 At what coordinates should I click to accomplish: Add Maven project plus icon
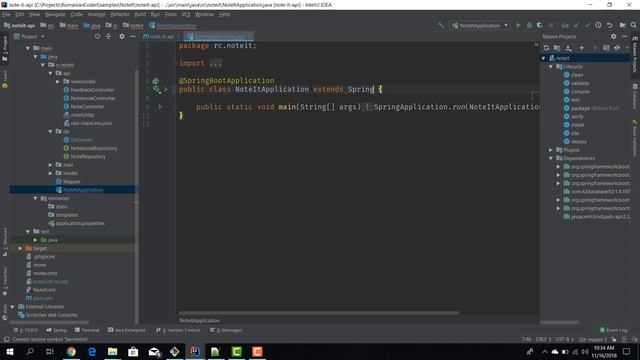[581, 48]
